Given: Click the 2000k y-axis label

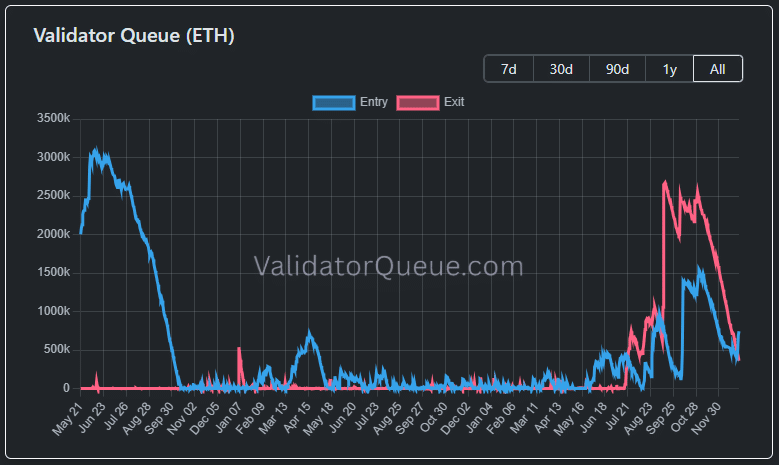Looking at the screenshot, I should click(54, 234).
